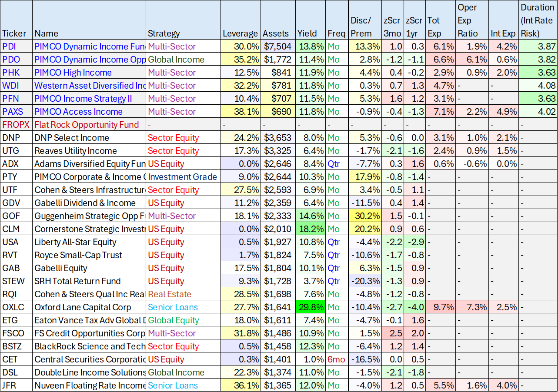
Task: Select the 9.7% total expense for OXLC
Action: coord(440,307)
